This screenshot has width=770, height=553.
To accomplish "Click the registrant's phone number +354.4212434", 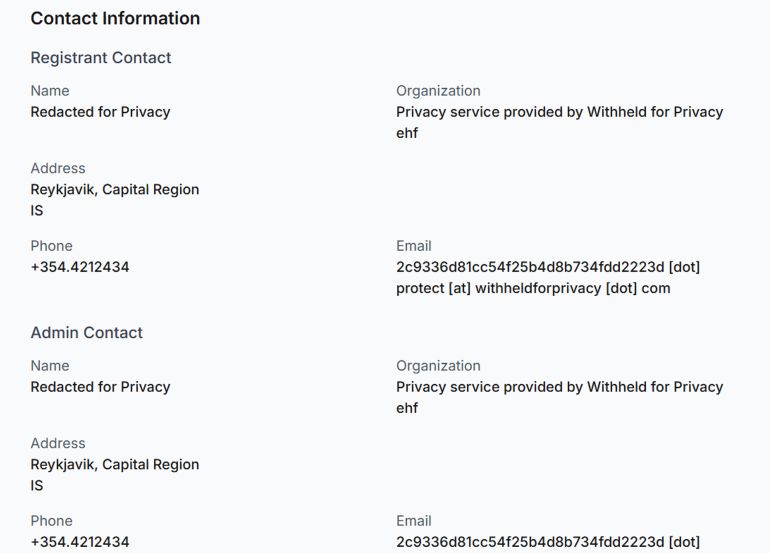I will (x=80, y=267).
